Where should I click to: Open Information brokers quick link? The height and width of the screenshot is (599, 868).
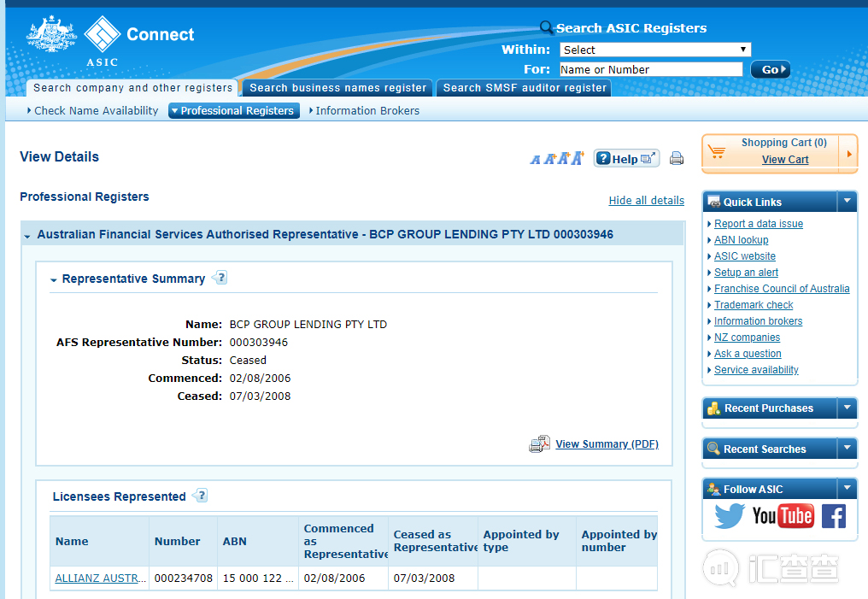(758, 321)
